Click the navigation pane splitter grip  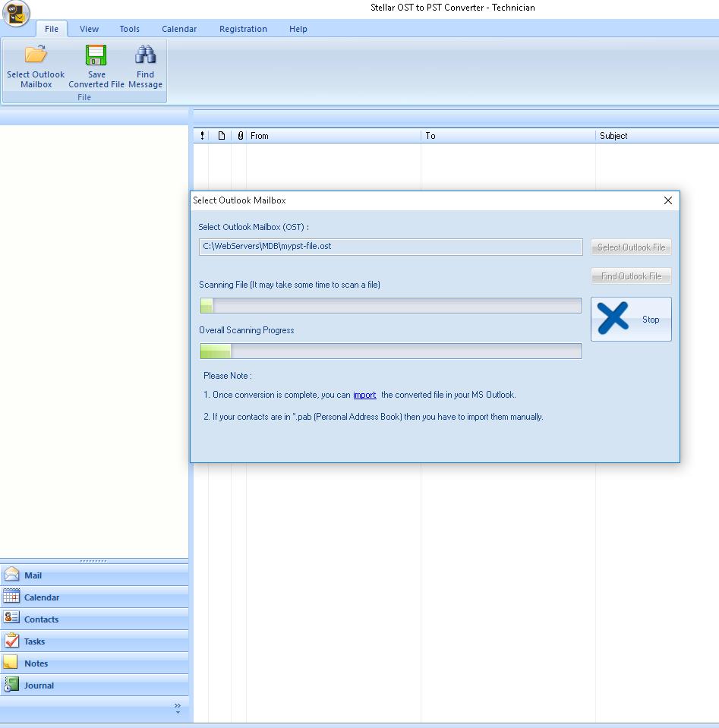(x=93, y=561)
